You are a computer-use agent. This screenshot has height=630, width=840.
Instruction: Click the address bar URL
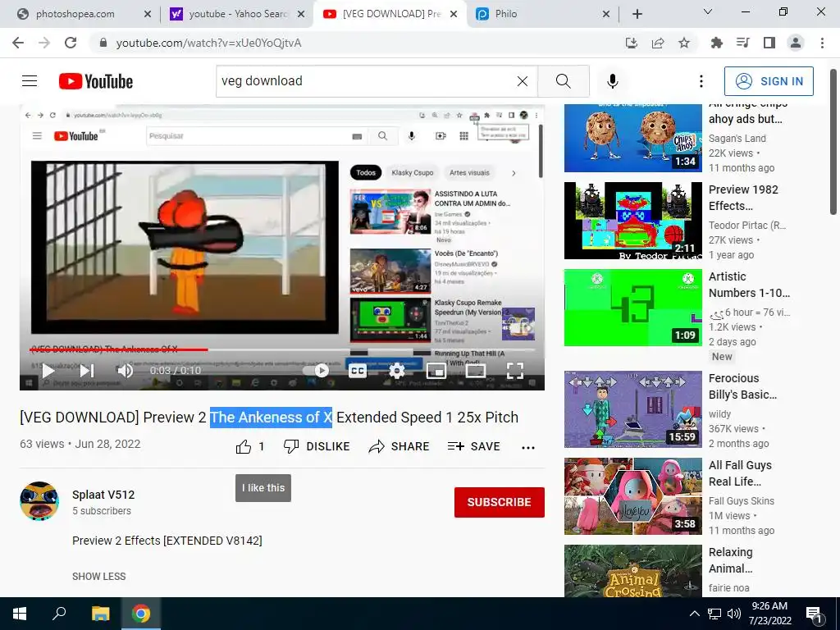[x=208, y=43]
